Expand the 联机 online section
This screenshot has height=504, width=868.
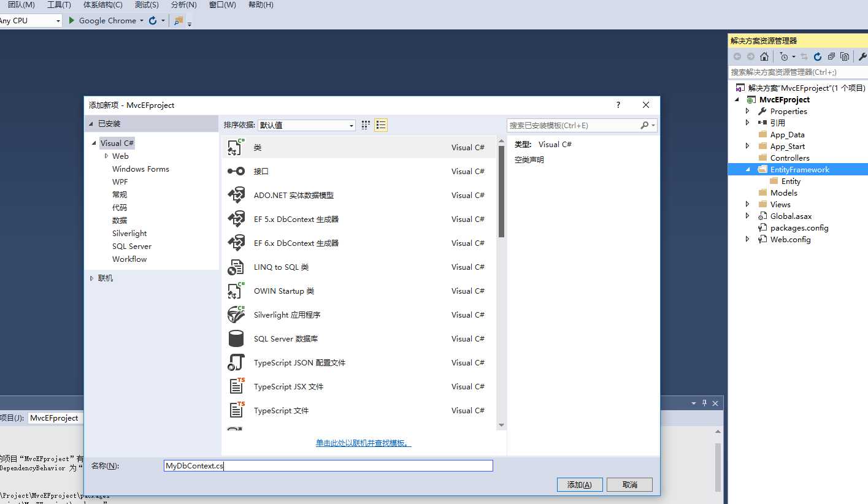pyautogui.click(x=92, y=278)
